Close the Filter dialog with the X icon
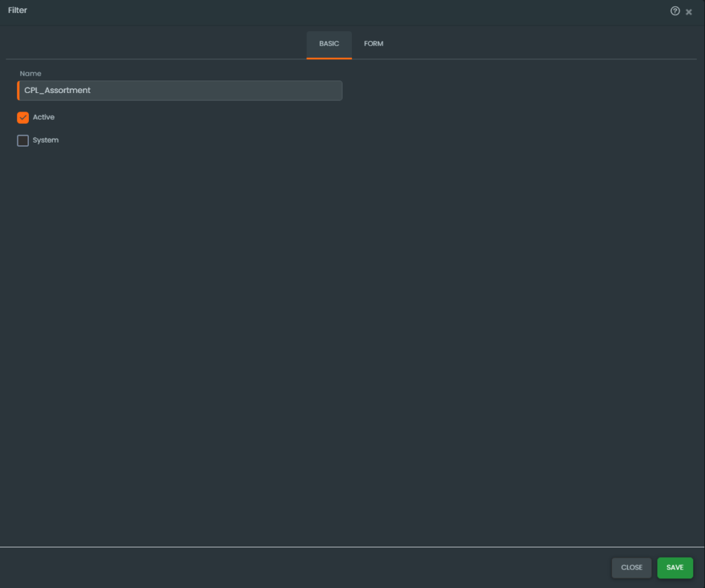 [x=689, y=12]
